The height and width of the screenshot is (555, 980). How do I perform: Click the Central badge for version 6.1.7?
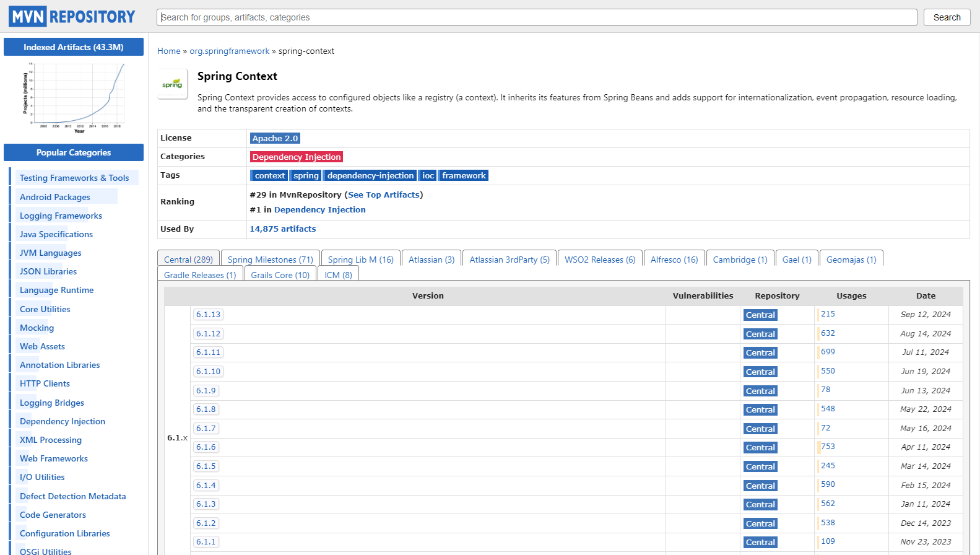tap(760, 429)
